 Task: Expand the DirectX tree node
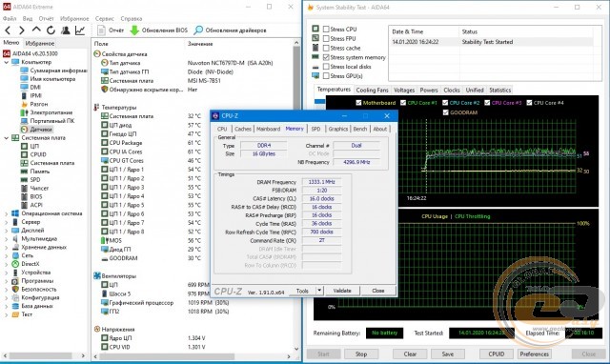(7, 264)
